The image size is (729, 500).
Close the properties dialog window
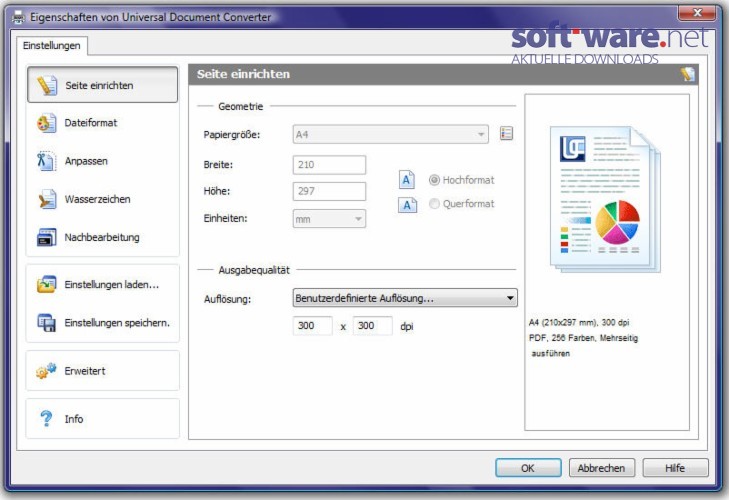[x=697, y=13]
